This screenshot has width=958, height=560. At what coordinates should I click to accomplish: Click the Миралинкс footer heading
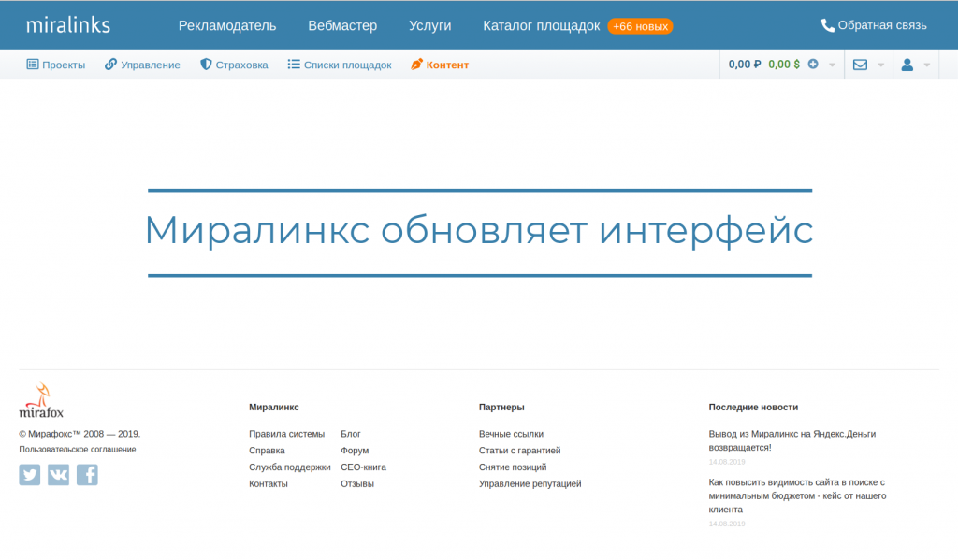point(274,408)
